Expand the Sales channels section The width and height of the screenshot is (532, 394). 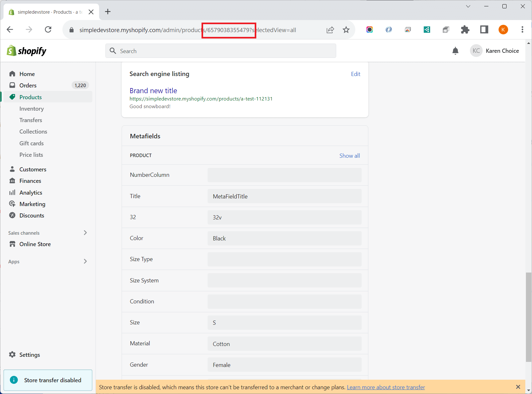coord(85,233)
